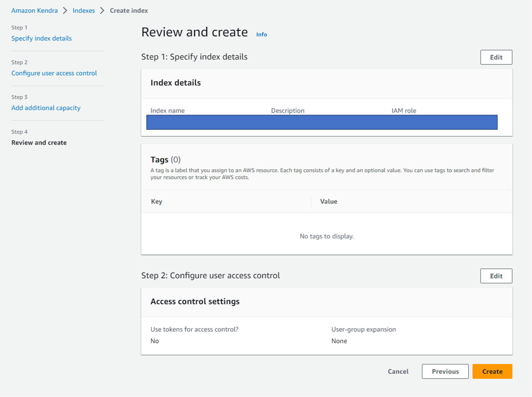532x397 pixels.
Task: Click the IAM role label
Action: click(404, 110)
